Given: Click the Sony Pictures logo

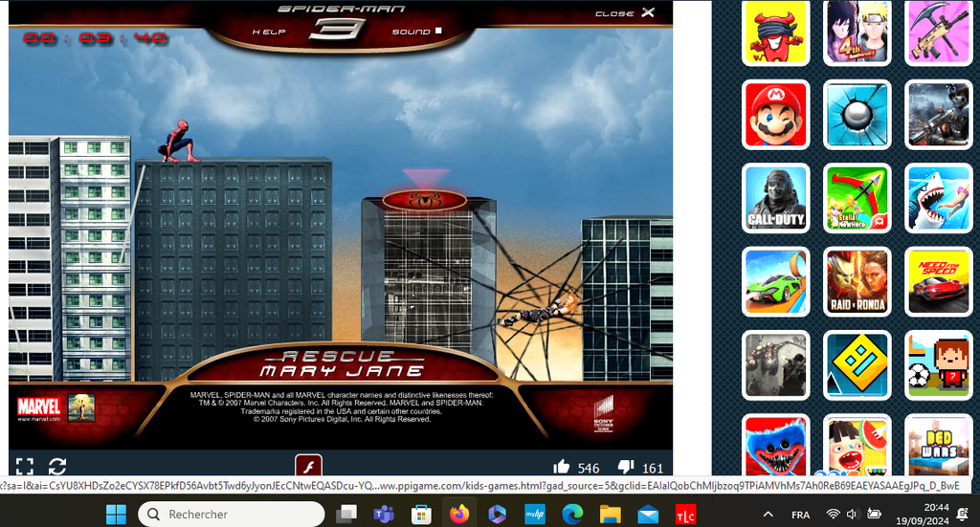Looking at the screenshot, I should (603, 414).
